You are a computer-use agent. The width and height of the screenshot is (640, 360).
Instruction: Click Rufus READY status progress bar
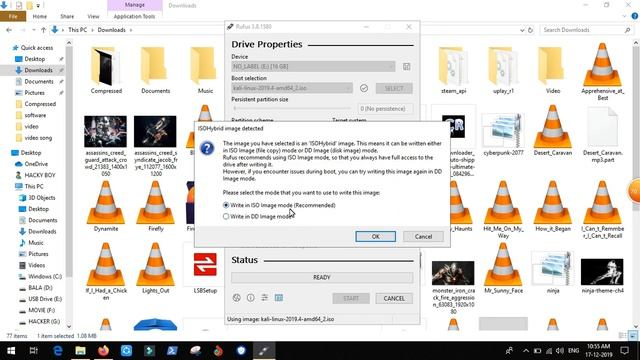point(322,278)
